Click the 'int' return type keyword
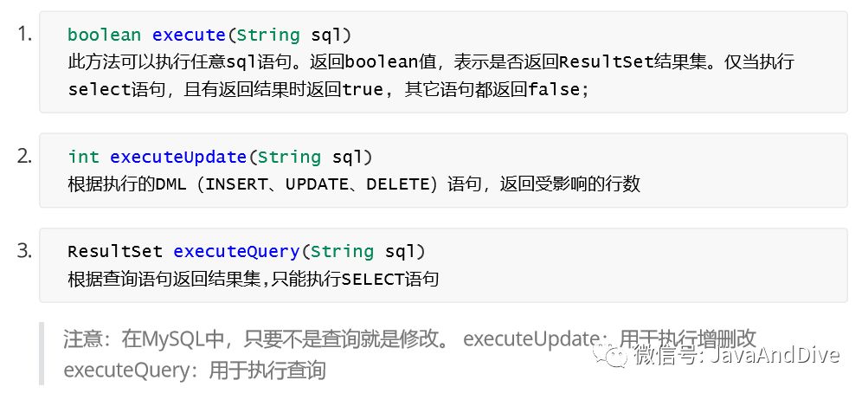868x393 pixels. pyautogui.click(x=84, y=157)
